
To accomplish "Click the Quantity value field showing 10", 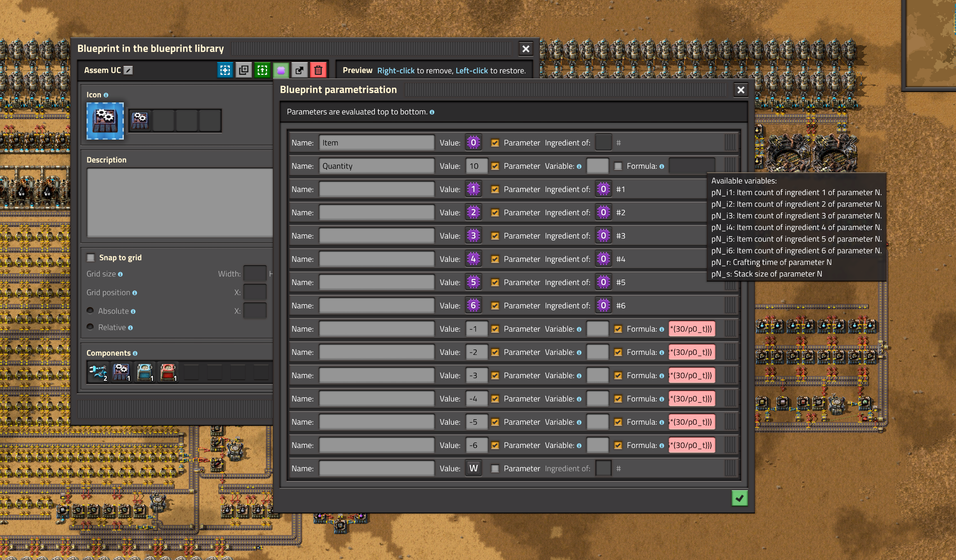I will click(477, 166).
